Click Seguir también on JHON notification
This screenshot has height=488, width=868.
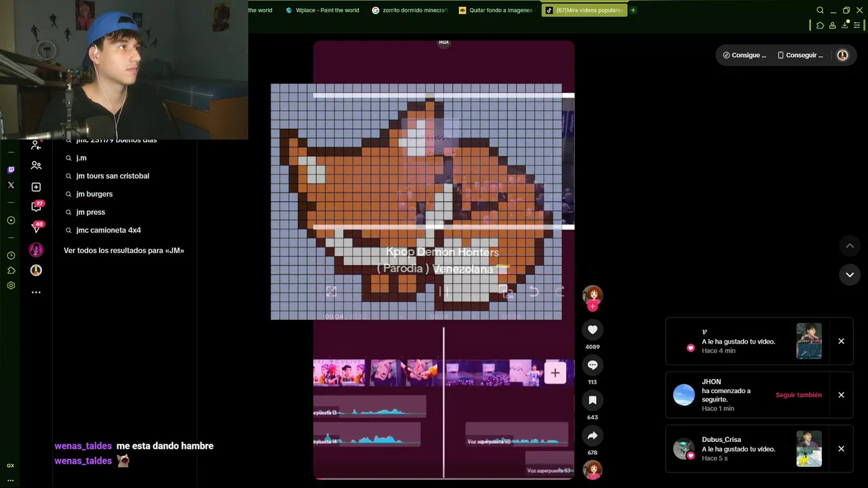coord(798,395)
